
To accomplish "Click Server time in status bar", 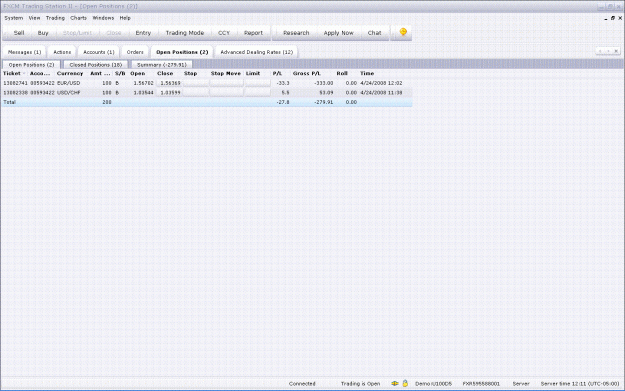I will click(x=580, y=384).
